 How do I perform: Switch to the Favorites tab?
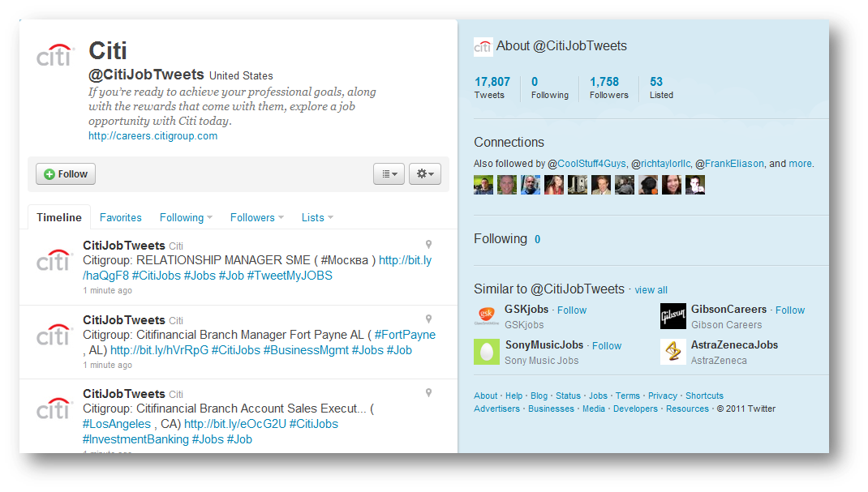120,217
